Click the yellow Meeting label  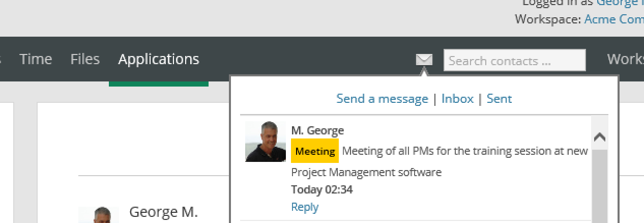click(315, 151)
